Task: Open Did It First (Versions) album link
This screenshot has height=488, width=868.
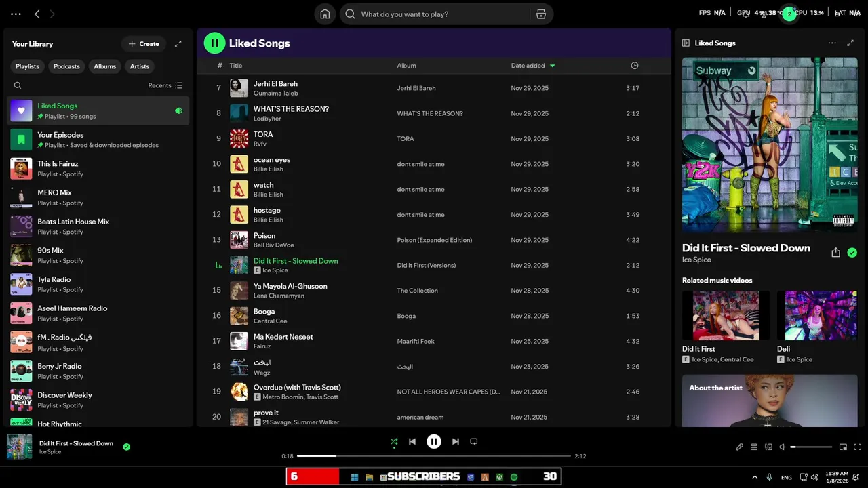Action: tap(427, 266)
